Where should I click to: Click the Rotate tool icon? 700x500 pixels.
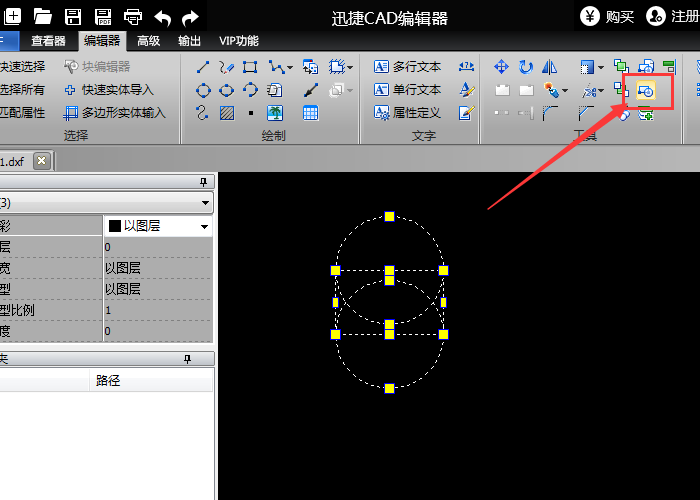click(x=526, y=67)
